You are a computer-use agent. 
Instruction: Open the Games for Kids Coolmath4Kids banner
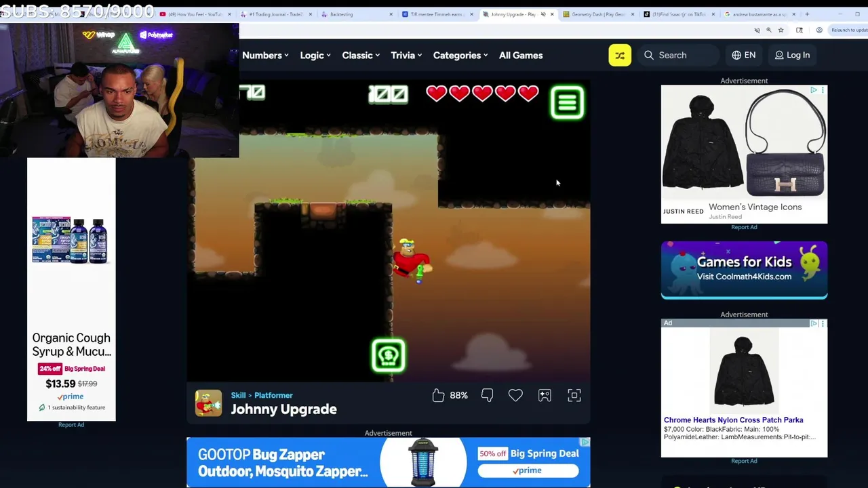pos(744,270)
